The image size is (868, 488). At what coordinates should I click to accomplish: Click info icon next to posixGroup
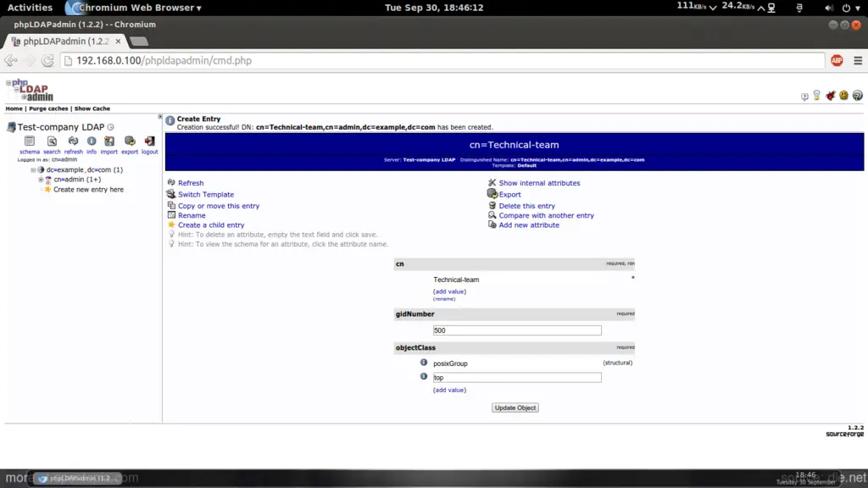pos(424,363)
